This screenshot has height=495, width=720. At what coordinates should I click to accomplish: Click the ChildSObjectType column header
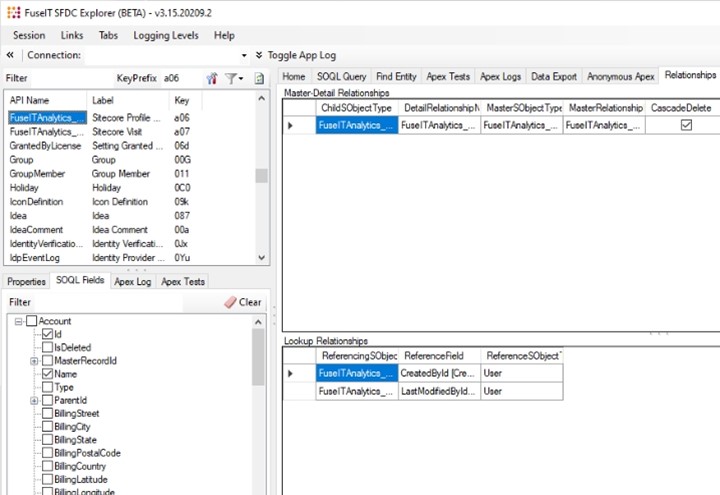tap(357, 108)
